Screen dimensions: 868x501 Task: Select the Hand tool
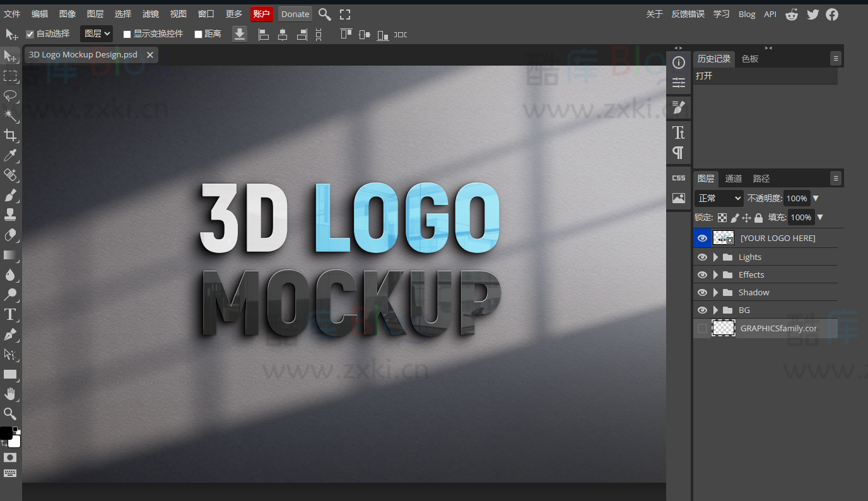[10, 394]
